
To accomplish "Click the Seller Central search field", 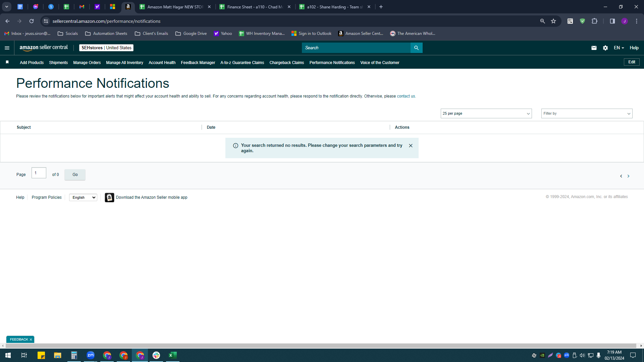I will pyautogui.click(x=356, y=48).
